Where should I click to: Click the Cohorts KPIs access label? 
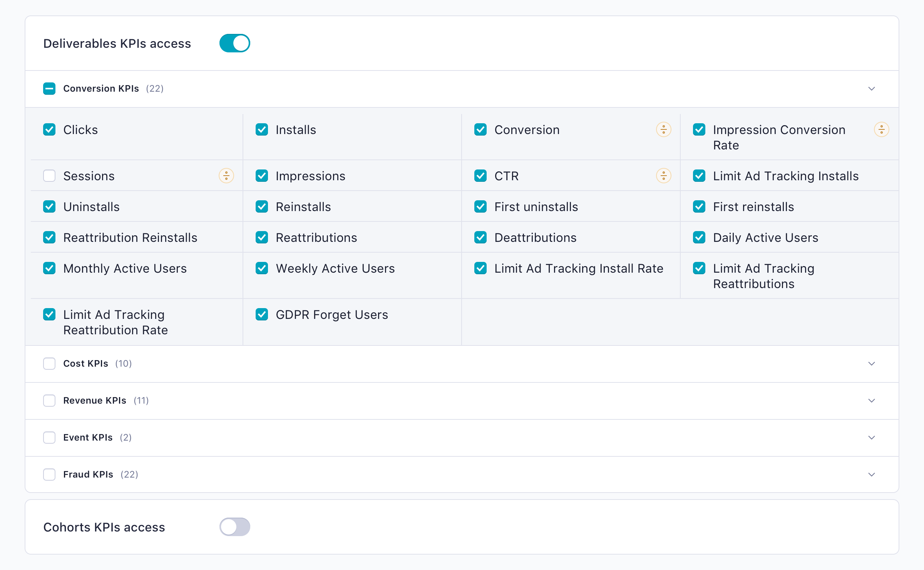104,527
